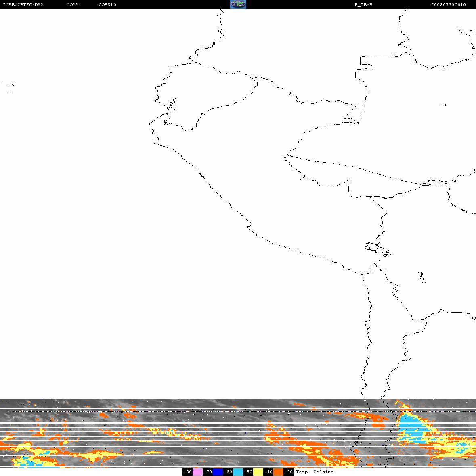The width and height of the screenshot is (476, 476).
Task: Pick the orange legend color swatch
Action: click(x=278, y=472)
